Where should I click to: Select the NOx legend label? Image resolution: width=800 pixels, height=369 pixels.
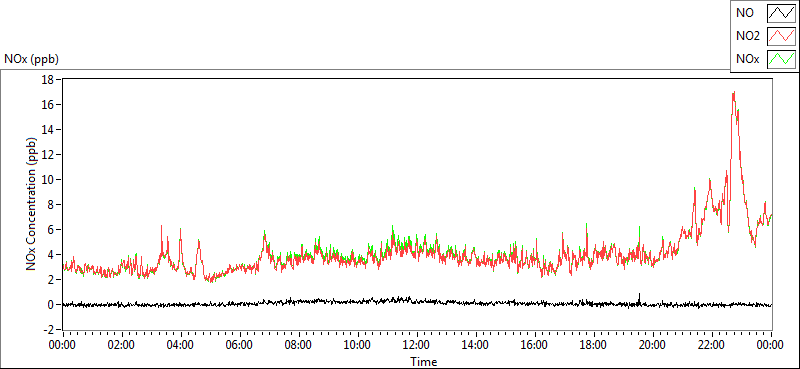click(x=747, y=59)
